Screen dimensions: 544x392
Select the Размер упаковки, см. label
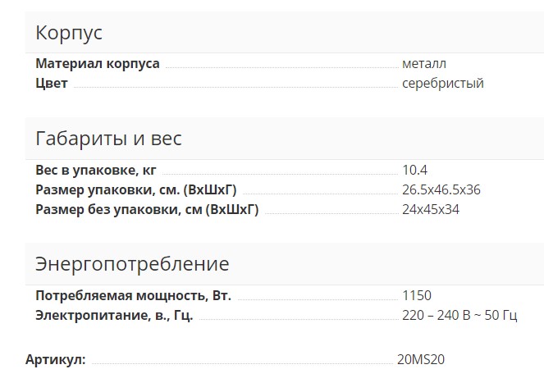pos(136,190)
